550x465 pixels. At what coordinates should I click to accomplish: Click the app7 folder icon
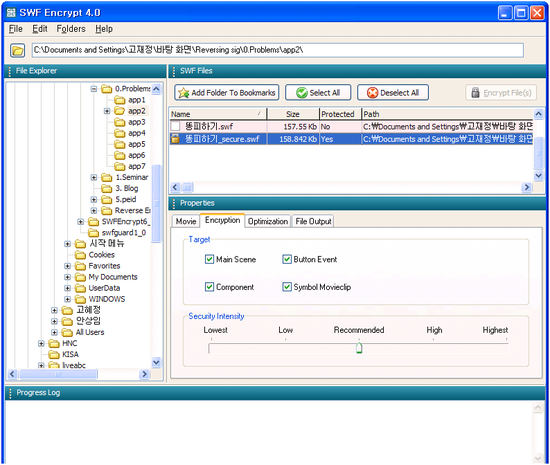[120, 167]
